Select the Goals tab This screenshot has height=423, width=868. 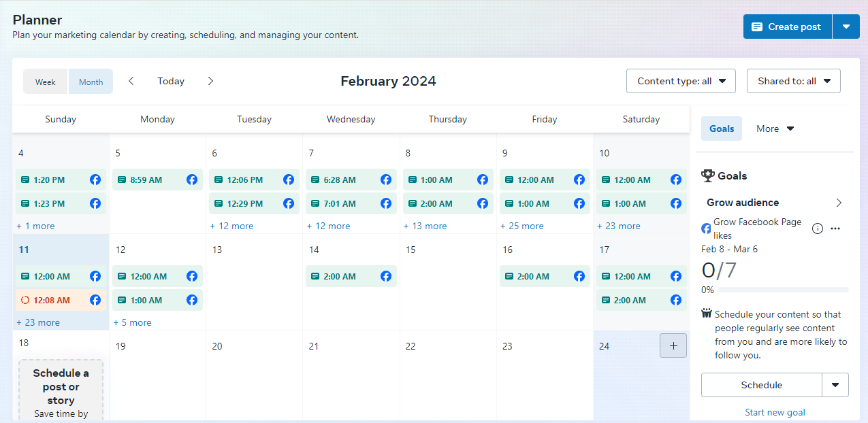pos(722,129)
